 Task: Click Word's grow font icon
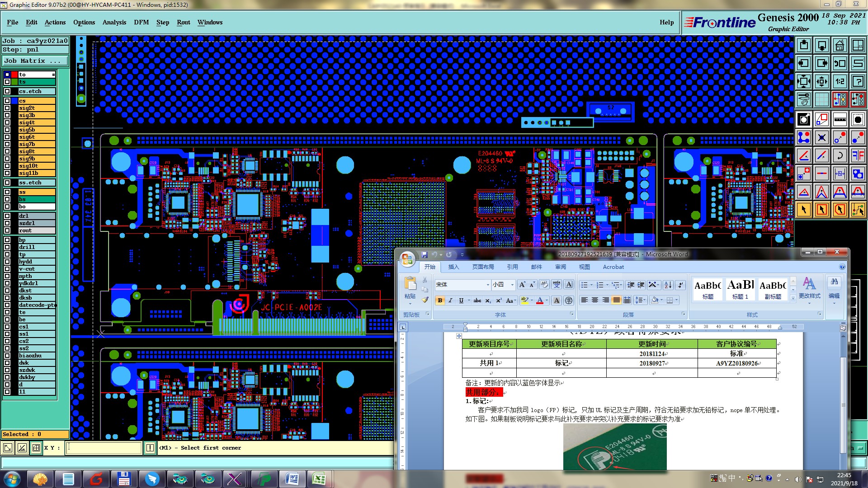click(523, 285)
